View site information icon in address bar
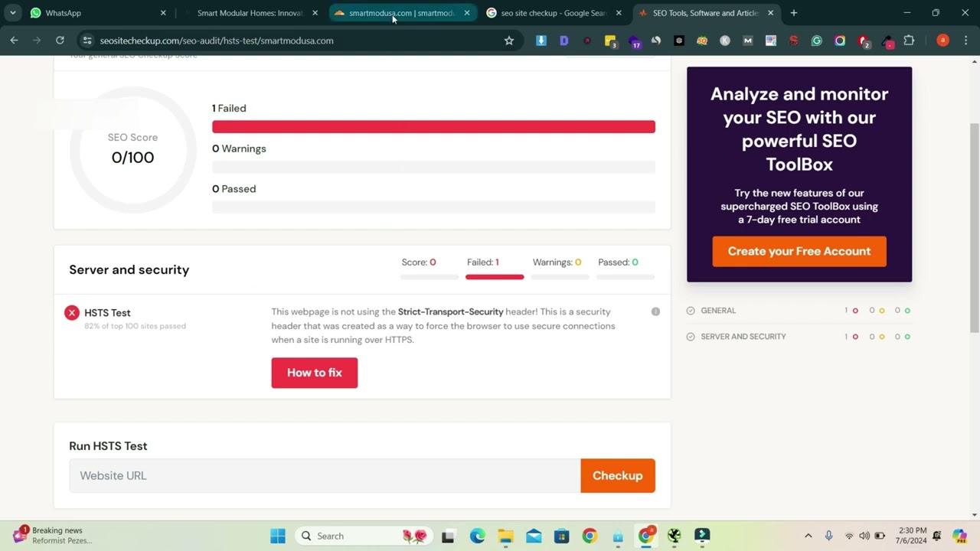980x551 pixels. (87, 41)
